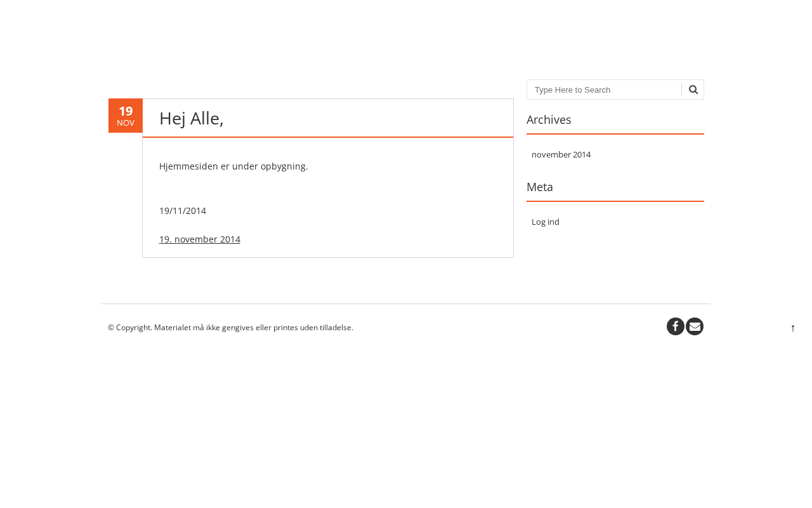The image size is (812, 508).
Task: Click the 19/11/2014 date text
Action: [183, 211]
